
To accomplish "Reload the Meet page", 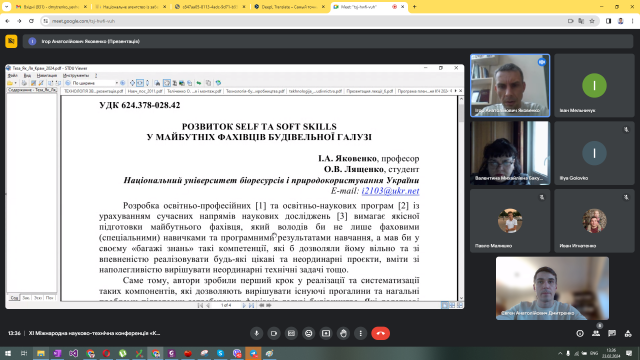I will [31, 21].
